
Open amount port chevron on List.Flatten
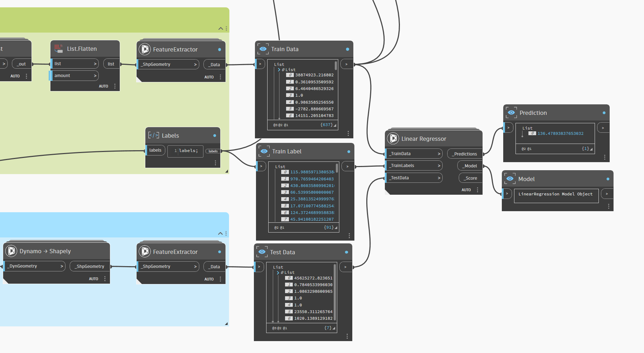click(x=95, y=76)
